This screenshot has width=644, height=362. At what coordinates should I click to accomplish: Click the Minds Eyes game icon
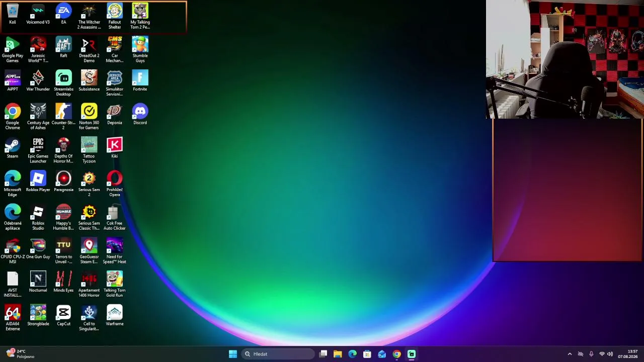pos(63,283)
